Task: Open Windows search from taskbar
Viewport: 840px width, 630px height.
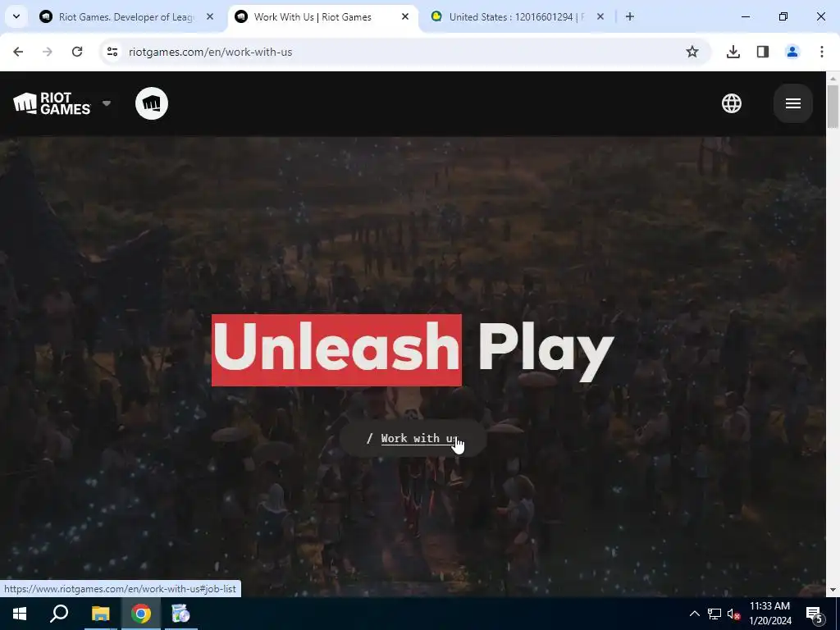Action: coord(59,614)
